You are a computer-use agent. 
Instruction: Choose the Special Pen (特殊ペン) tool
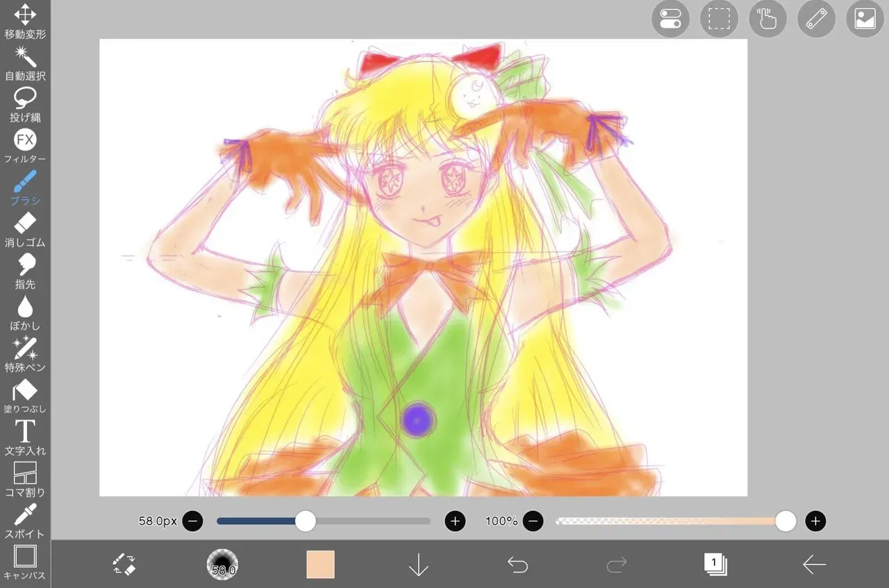click(25, 354)
